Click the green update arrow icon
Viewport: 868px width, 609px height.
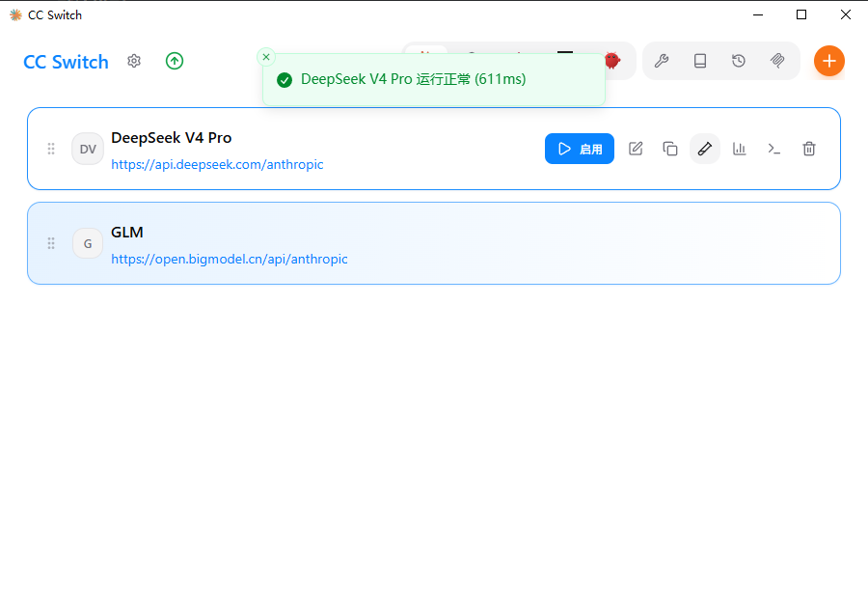click(175, 61)
